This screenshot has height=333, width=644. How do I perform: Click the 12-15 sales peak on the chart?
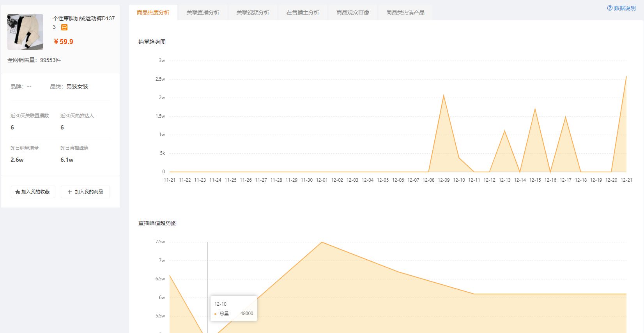[535, 108]
